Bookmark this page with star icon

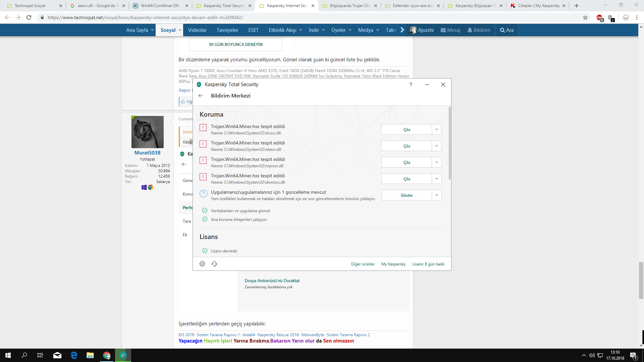click(x=585, y=17)
